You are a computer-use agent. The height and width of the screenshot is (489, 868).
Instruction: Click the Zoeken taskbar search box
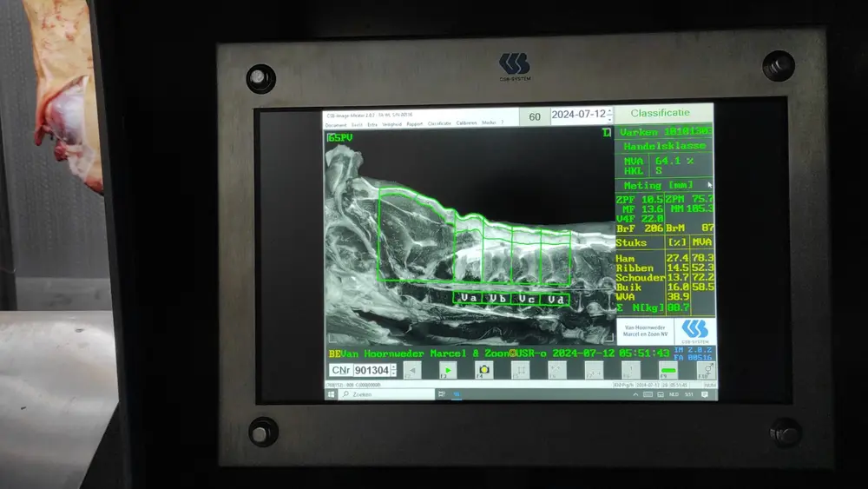[x=387, y=394]
